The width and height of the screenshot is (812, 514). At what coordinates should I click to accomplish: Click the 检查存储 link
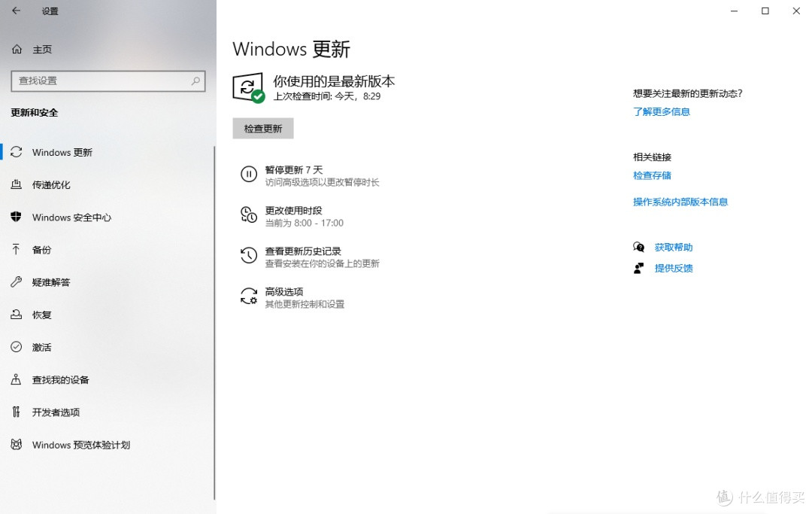coord(652,175)
